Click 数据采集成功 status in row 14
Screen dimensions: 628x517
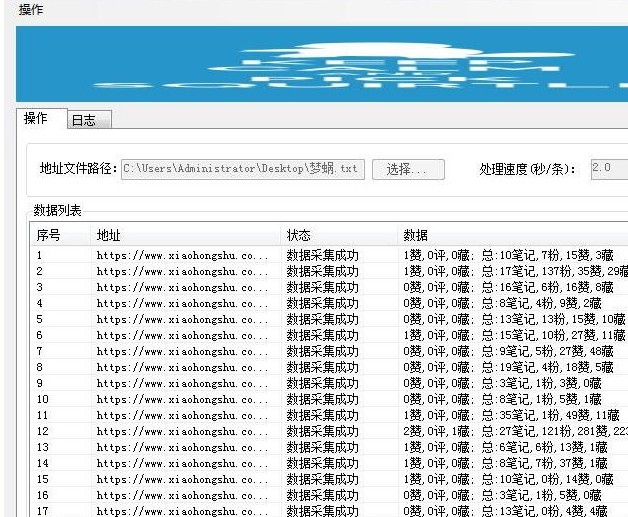tap(322, 463)
